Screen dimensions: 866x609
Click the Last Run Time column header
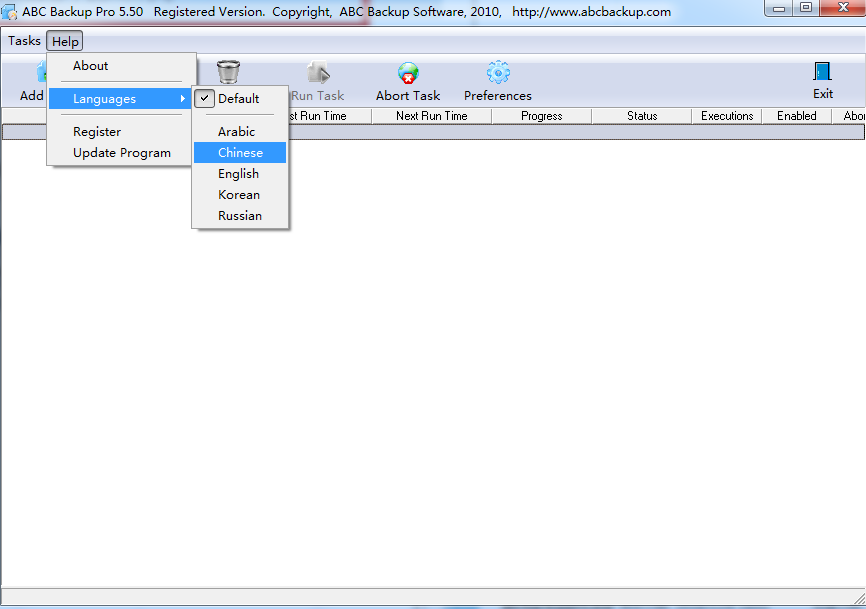(x=330, y=116)
